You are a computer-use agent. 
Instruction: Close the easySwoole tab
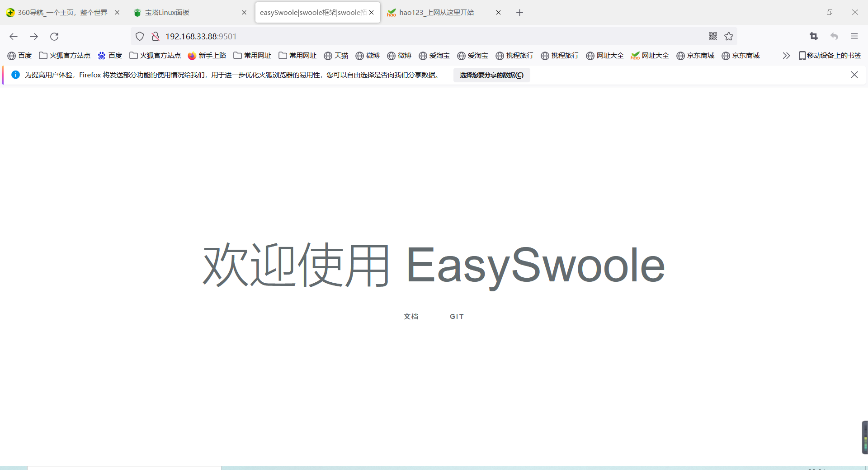point(372,13)
